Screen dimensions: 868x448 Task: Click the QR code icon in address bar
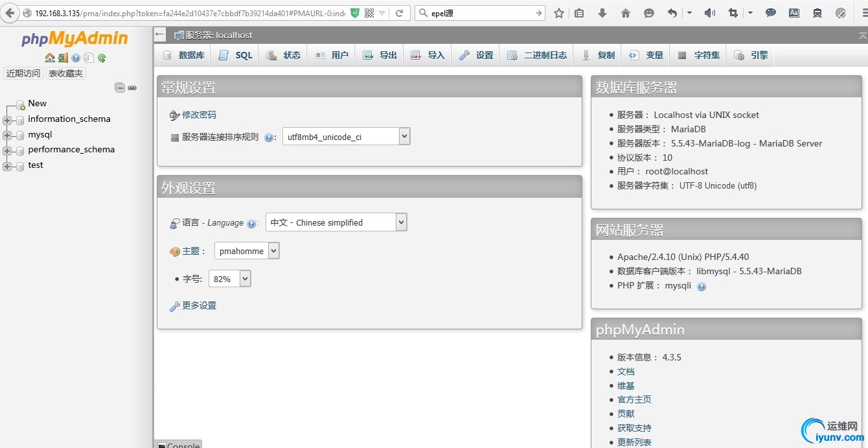[x=369, y=13]
